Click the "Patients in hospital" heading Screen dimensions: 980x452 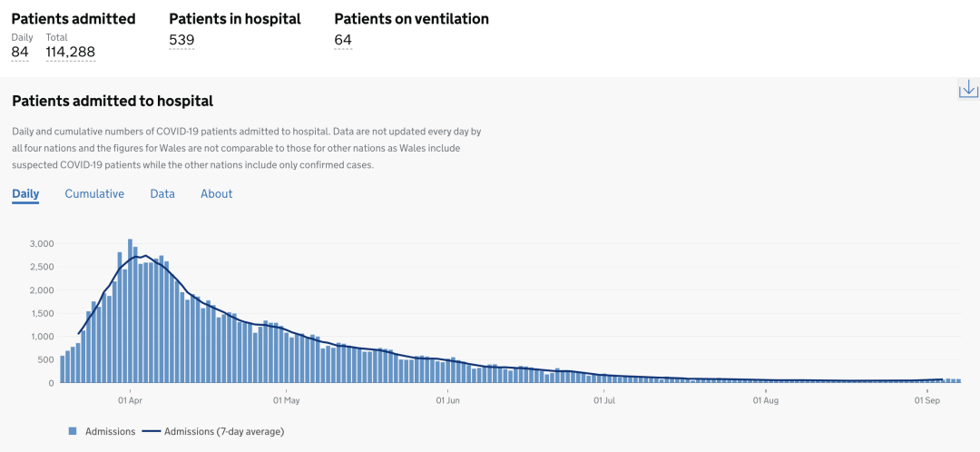point(235,18)
